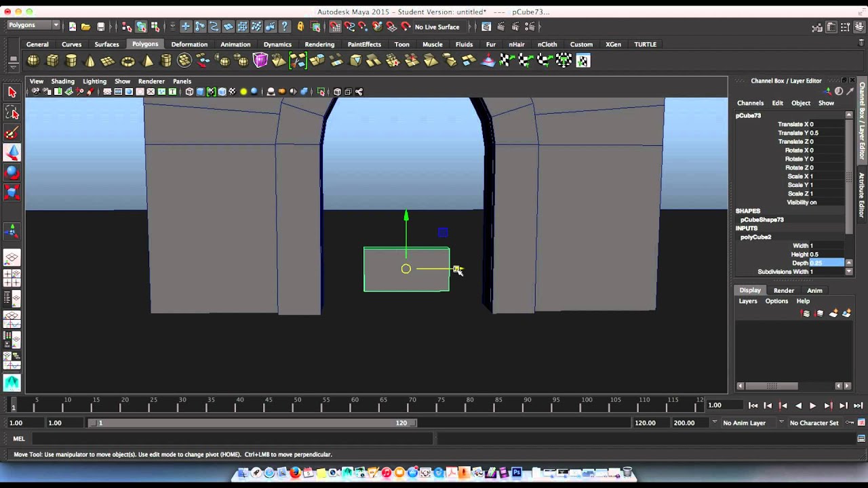Create a polygon pyramid from the shelf

pyautogui.click(x=147, y=61)
